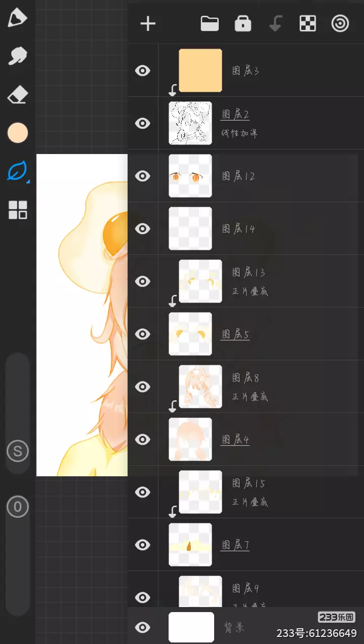This screenshot has width=364, height=644.
Task: Select the 图层4 layer name
Action: (x=235, y=439)
